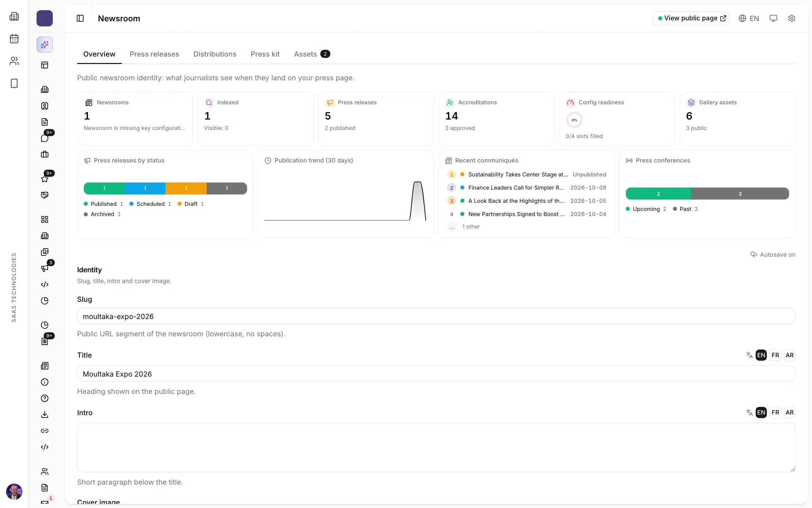The image size is (812, 508).
Task: Open the people icon in left rail
Action: point(14,61)
